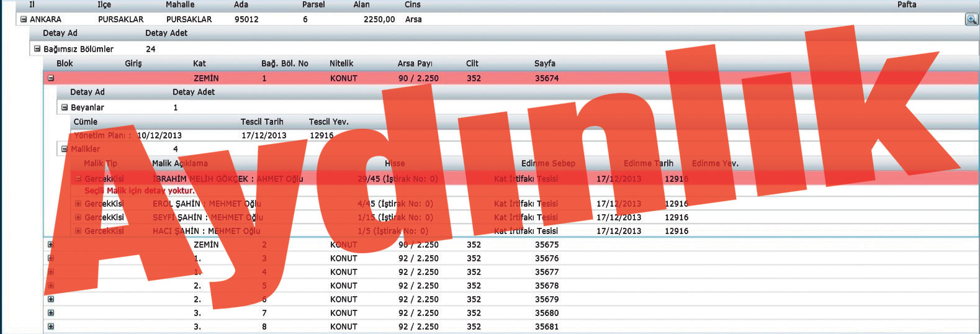Sort by the Ada column header
Image resolution: width=980 pixels, height=334 pixels.
pos(241,4)
